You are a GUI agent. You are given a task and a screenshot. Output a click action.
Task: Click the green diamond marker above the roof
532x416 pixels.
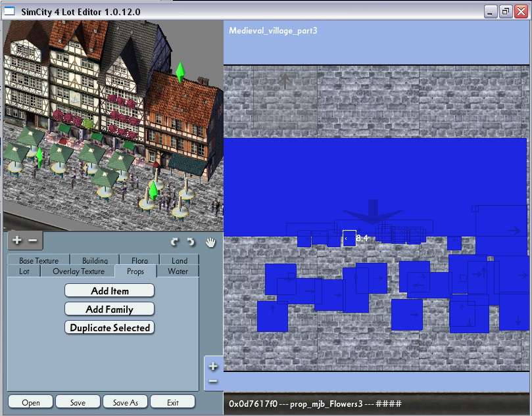click(x=180, y=72)
